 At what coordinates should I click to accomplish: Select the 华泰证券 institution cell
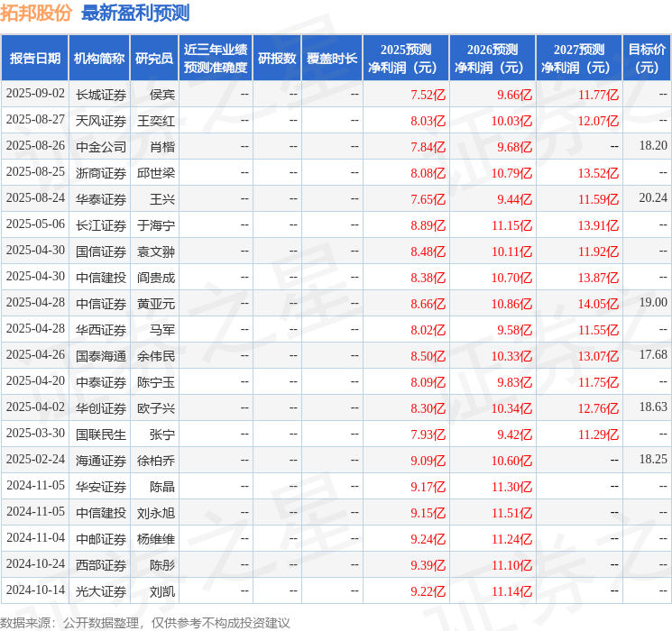101,199
